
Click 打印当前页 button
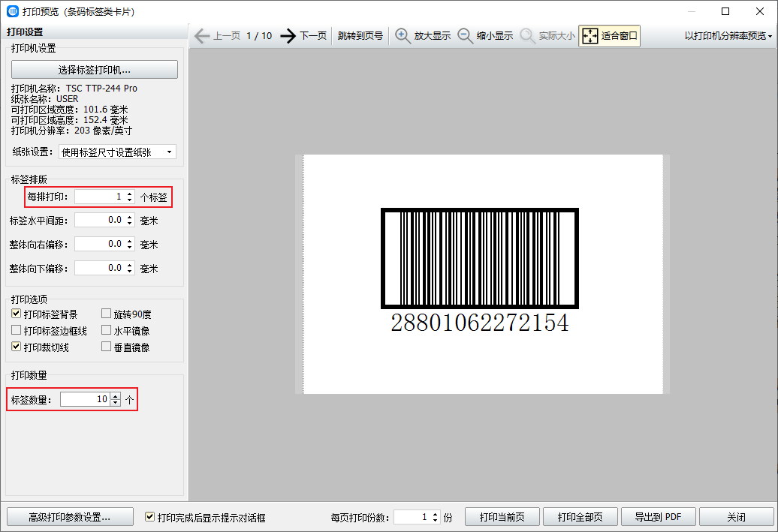click(x=502, y=517)
